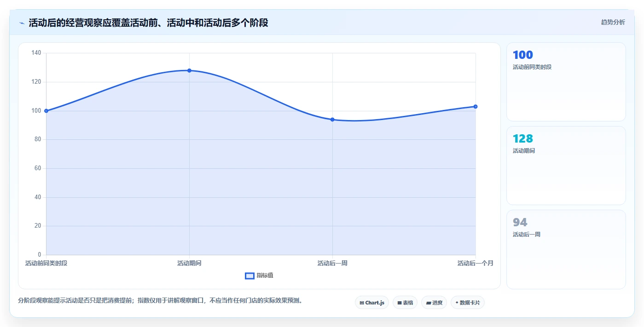Viewport: 644px width, 327px height.
Task: Click the 140 y-axis tick label
Action: click(36, 53)
